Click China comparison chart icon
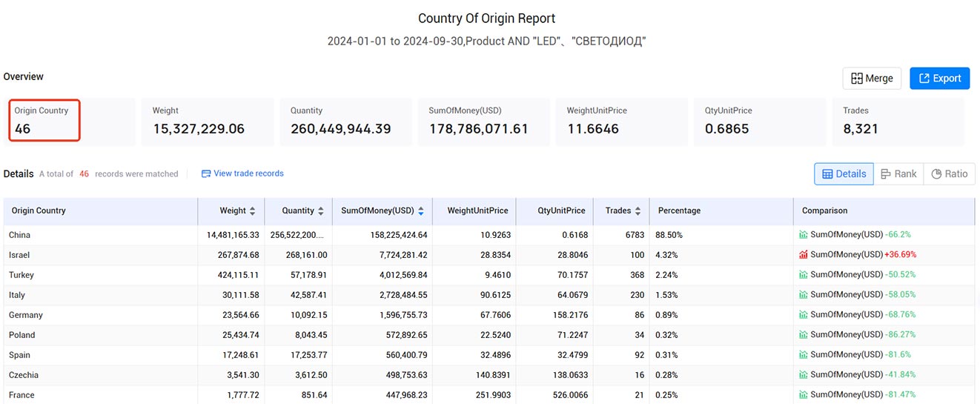 [804, 235]
